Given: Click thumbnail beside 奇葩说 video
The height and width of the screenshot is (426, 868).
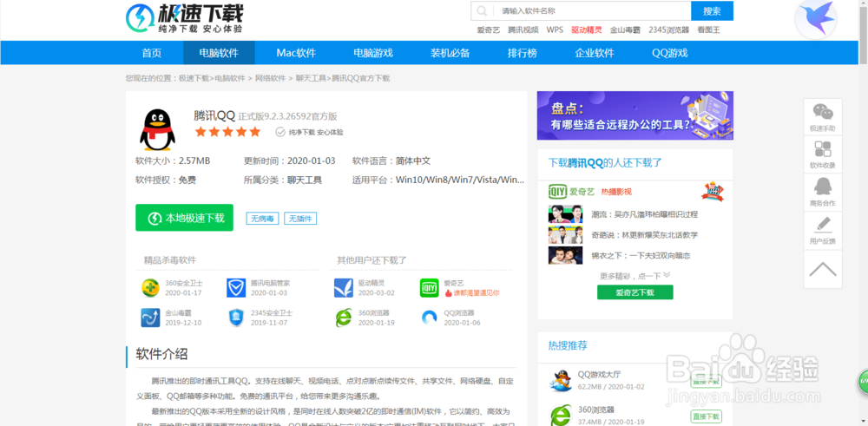Looking at the screenshot, I should pos(566,235).
